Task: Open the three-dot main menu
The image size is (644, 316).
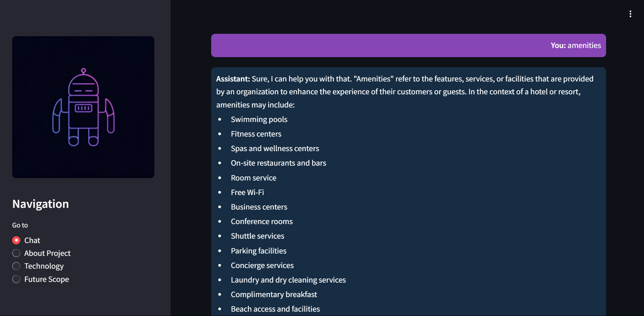Action: [630, 14]
